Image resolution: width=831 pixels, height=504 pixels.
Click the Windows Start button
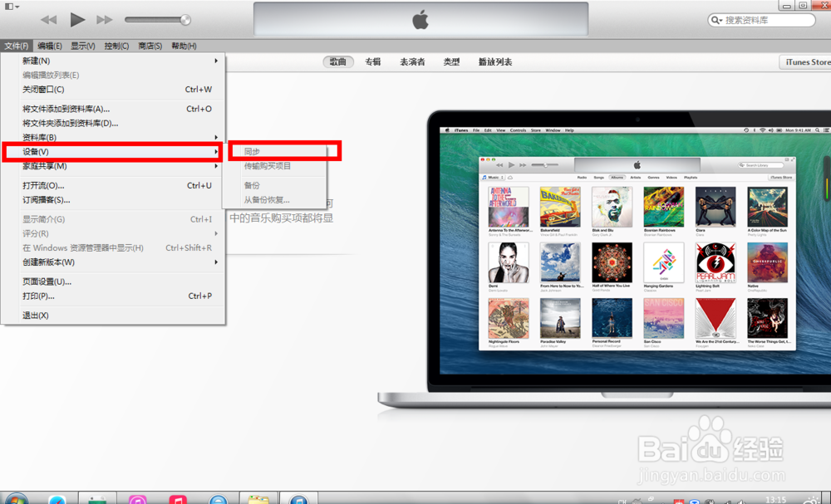[x=15, y=500]
